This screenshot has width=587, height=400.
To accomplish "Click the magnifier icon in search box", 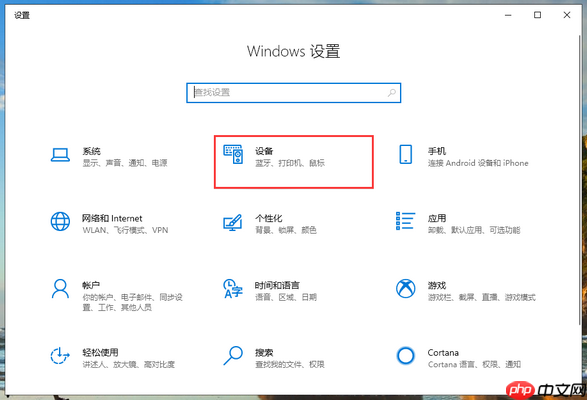I will coord(392,93).
